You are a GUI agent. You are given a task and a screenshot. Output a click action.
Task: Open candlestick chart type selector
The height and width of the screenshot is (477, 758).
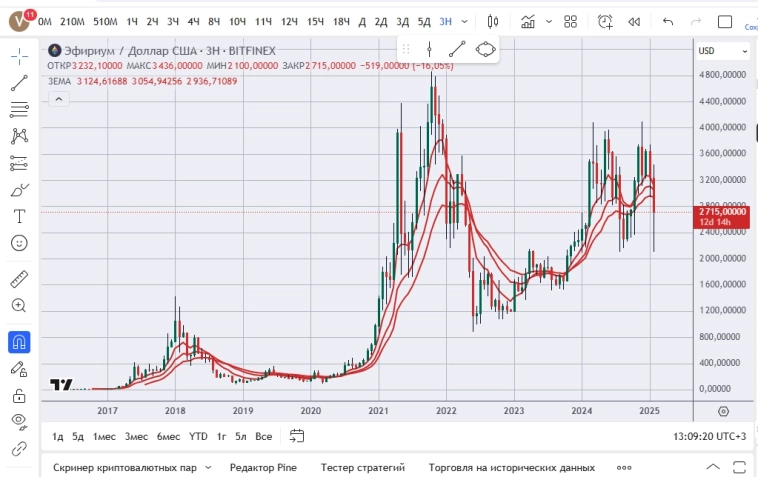[x=493, y=22]
